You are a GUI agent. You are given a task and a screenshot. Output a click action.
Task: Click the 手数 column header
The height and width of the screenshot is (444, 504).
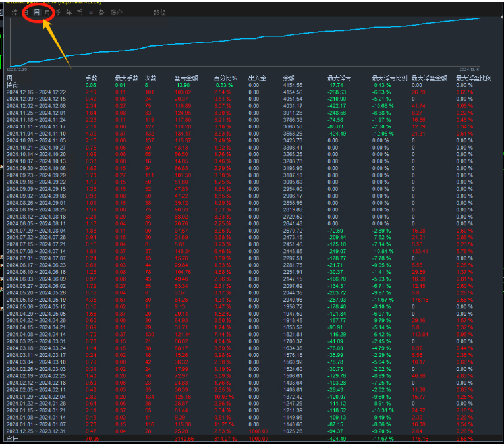pyautogui.click(x=91, y=78)
